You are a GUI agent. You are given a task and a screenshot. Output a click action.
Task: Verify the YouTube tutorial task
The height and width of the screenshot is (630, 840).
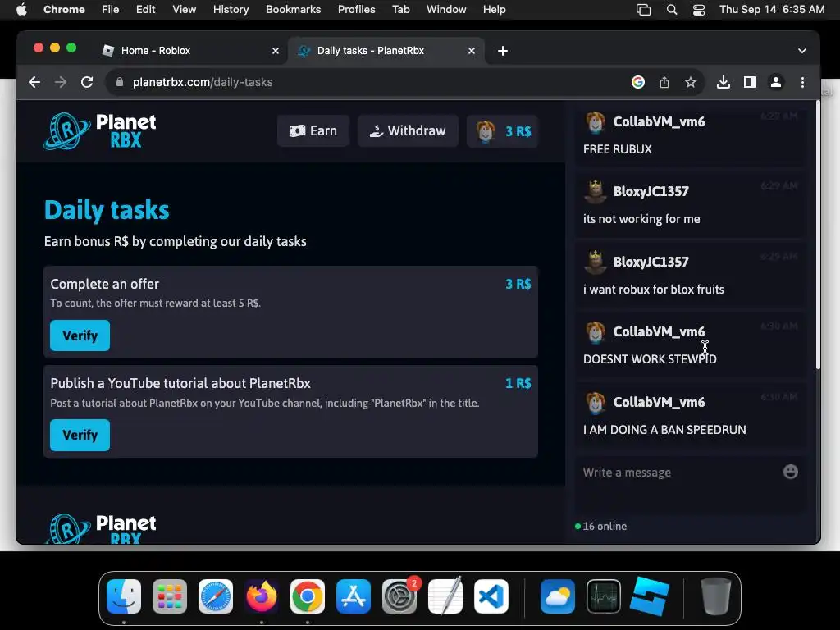tap(80, 435)
